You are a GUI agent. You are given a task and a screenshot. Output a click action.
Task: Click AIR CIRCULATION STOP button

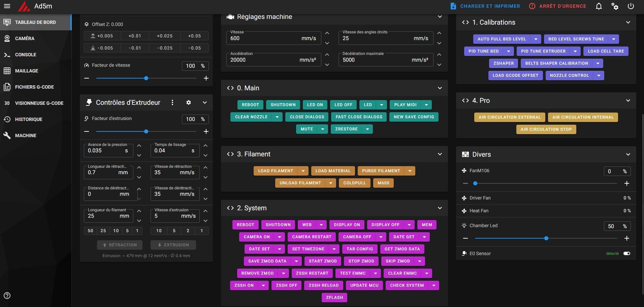tap(546, 129)
